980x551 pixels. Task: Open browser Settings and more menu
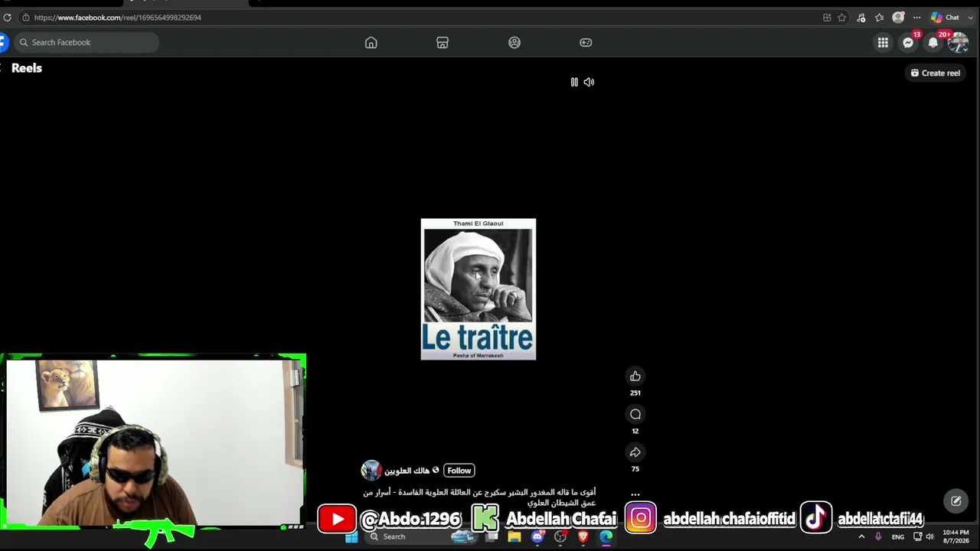[916, 18]
